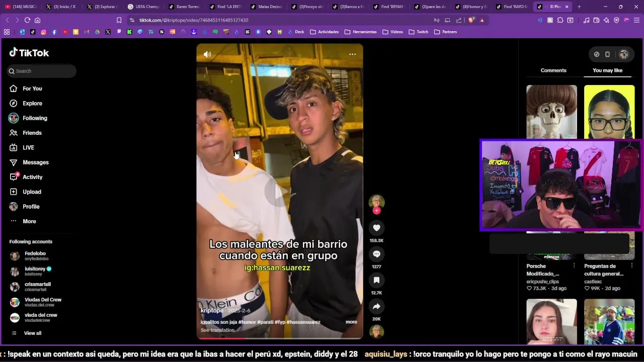Click the profile avatar at top right

coord(624,54)
